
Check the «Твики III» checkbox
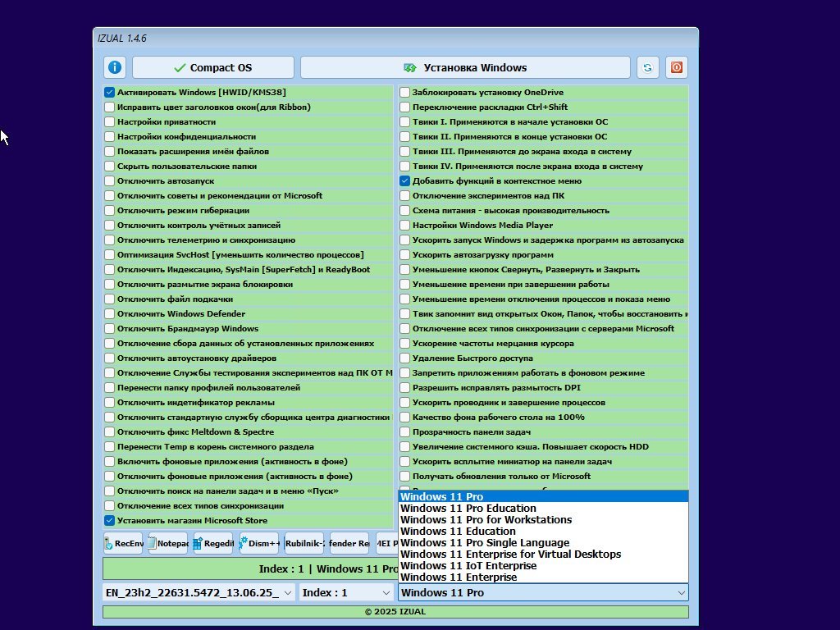tap(404, 151)
